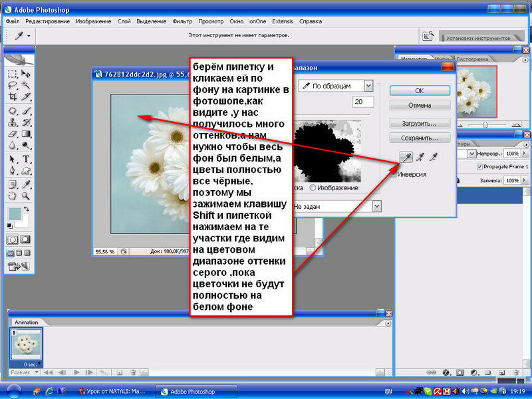The width and height of the screenshot is (532, 399).
Task: Select the Magic Wand tool
Action: coord(26,85)
